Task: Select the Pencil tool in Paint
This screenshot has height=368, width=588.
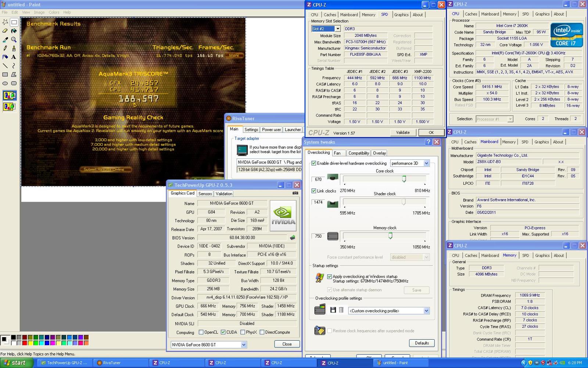Action: tap(5, 48)
